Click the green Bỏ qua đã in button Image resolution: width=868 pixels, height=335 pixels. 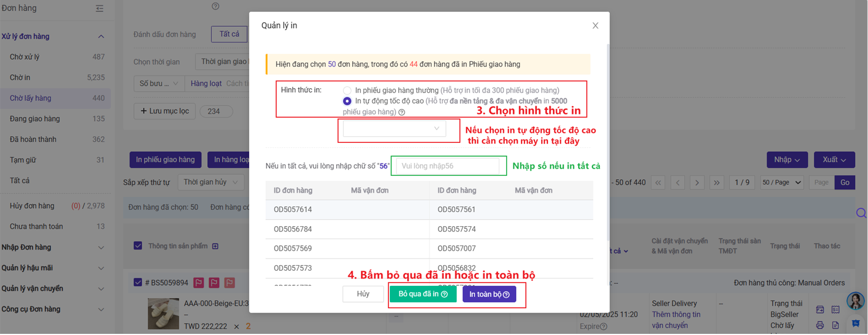click(423, 294)
